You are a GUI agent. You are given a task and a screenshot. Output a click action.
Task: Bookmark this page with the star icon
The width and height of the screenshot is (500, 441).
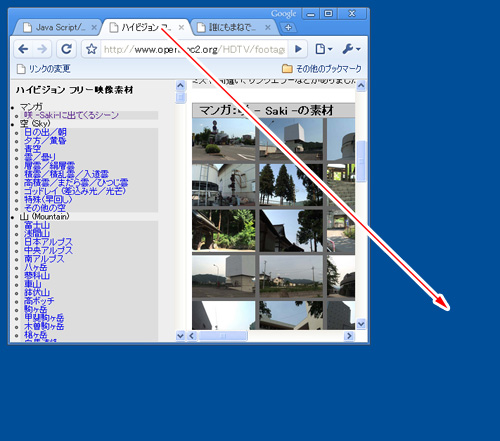coord(91,49)
